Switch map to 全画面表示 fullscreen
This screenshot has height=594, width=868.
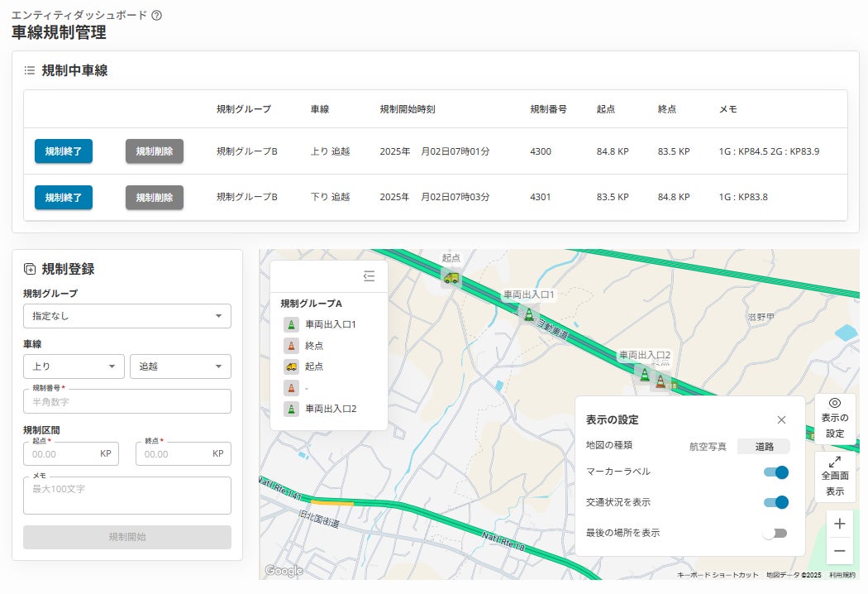pos(835,477)
